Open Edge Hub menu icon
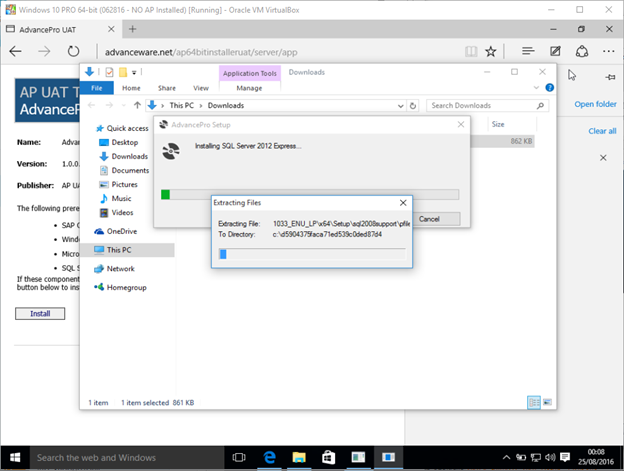Viewport: 624px width, 471px height. (527, 51)
